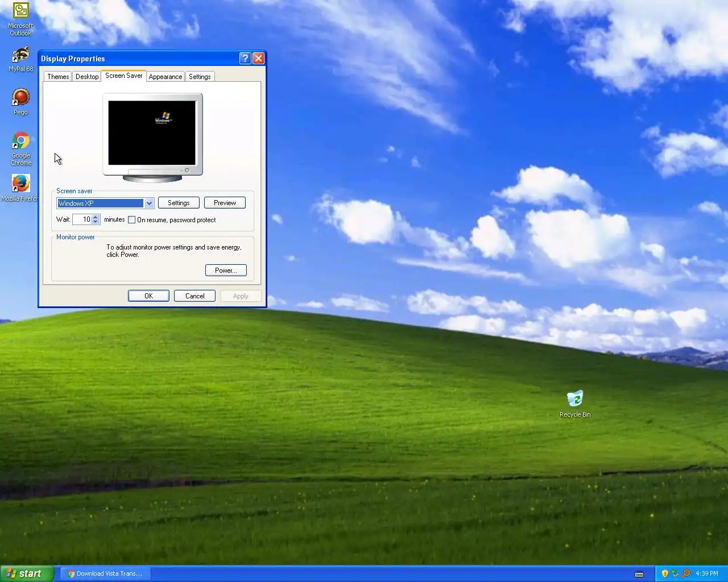This screenshot has height=582, width=728.
Task: Confirm with the OK button
Action: 148,296
